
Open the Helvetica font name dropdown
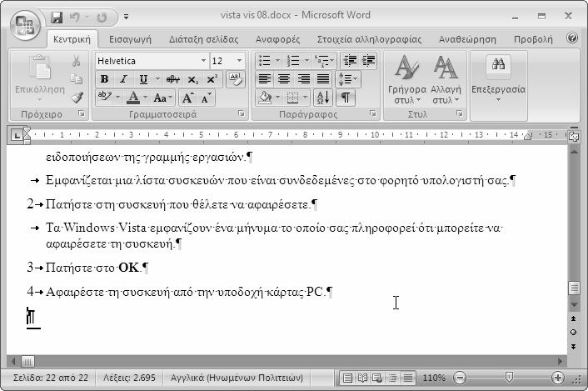203,61
